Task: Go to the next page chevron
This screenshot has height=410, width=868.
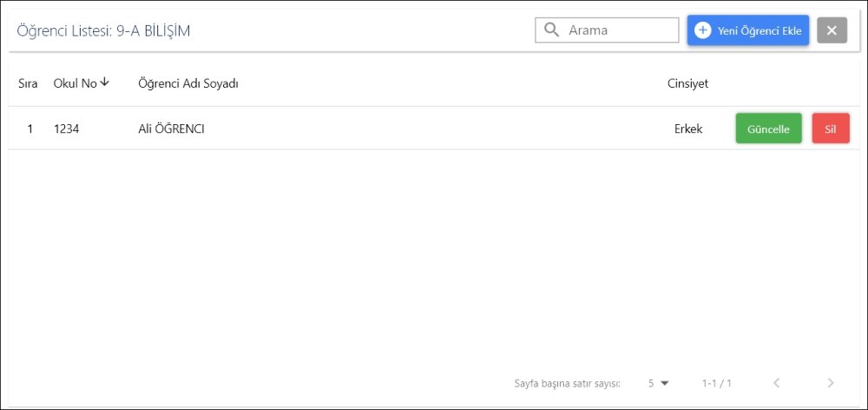Action: [x=831, y=382]
